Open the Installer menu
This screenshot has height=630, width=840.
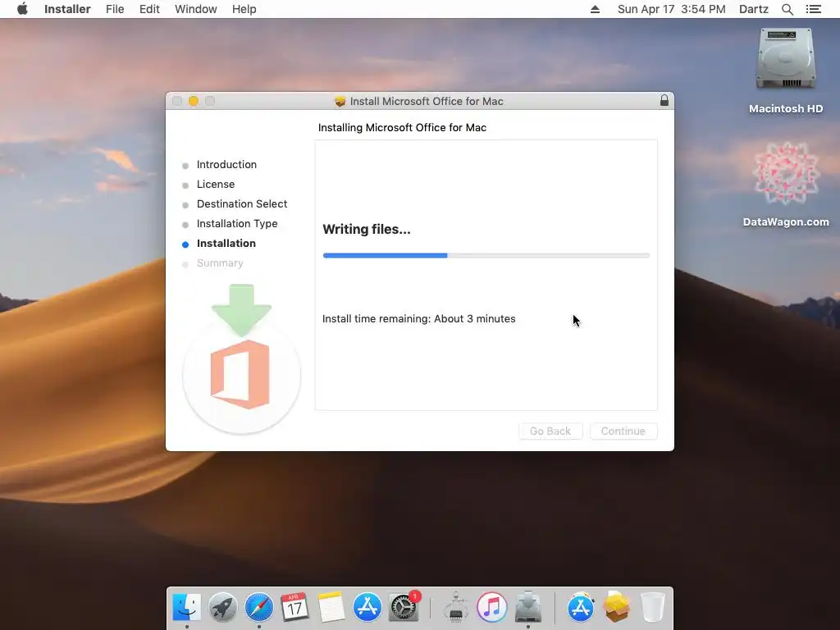coord(67,9)
